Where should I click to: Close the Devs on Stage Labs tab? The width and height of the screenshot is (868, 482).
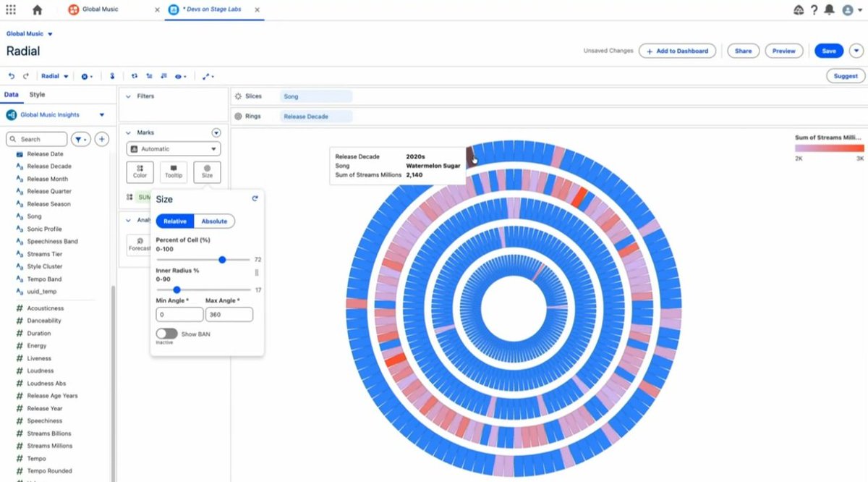point(258,10)
